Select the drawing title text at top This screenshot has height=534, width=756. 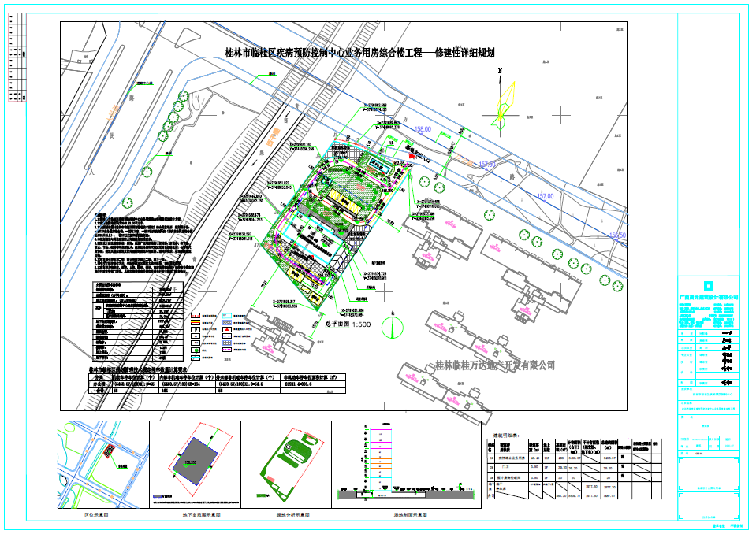pyautogui.click(x=359, y=54)
